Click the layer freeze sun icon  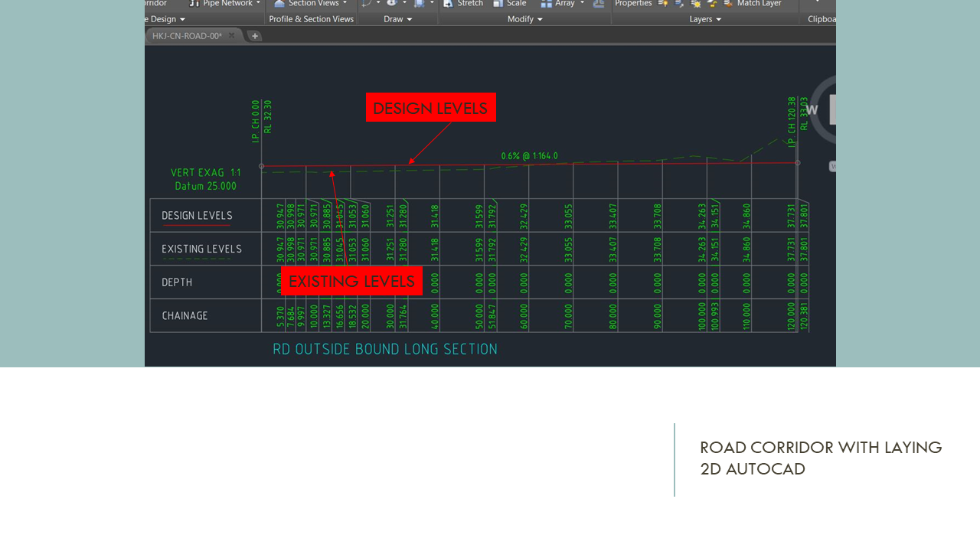[x=695, y=4]
